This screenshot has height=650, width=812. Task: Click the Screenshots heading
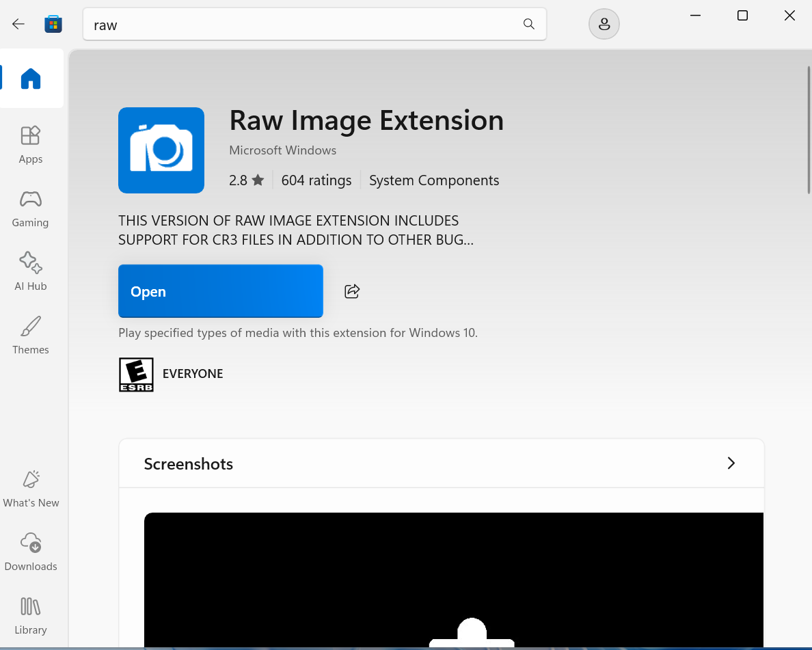[189, 464]
